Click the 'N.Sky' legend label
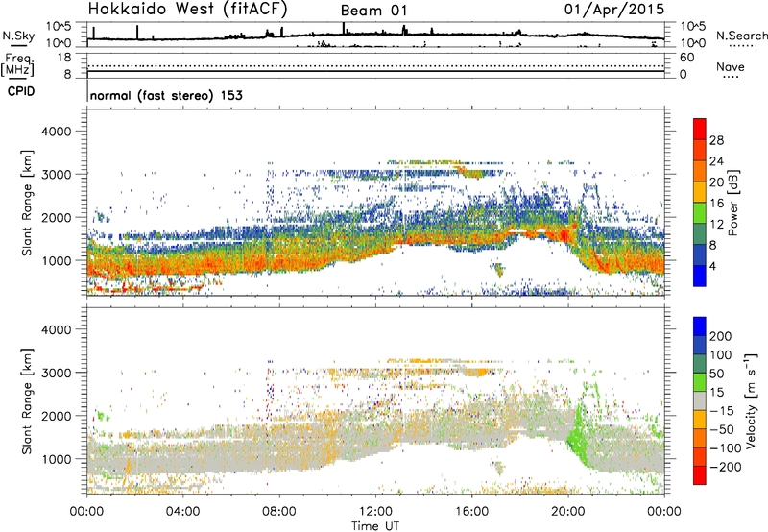This screenshot has width=768, height=532. click(18, 36)
